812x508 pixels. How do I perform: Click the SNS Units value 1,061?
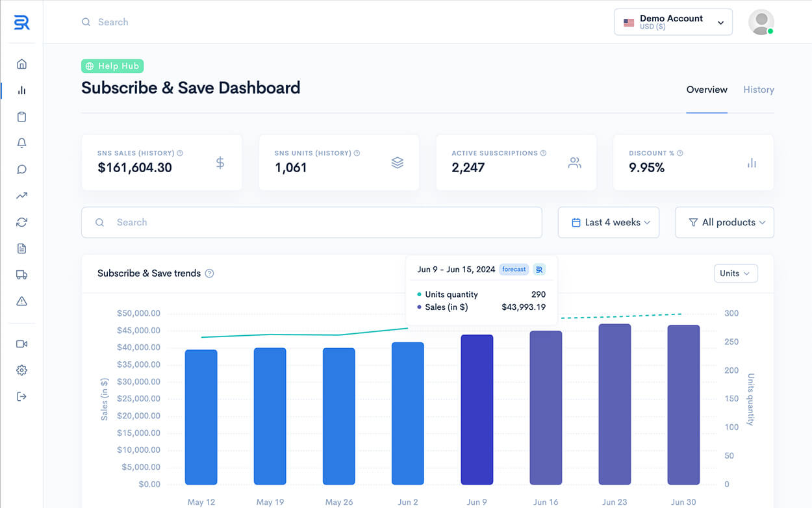pos(290,168)
